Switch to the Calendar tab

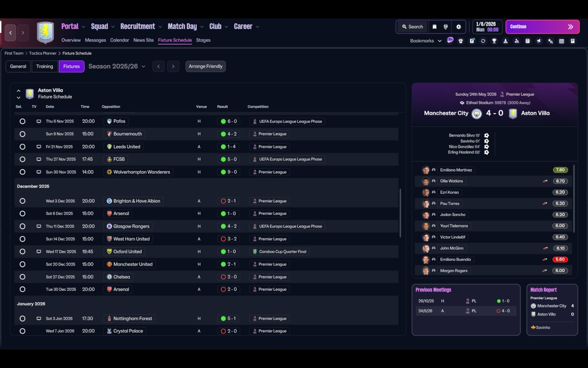[x=119, y=40]
